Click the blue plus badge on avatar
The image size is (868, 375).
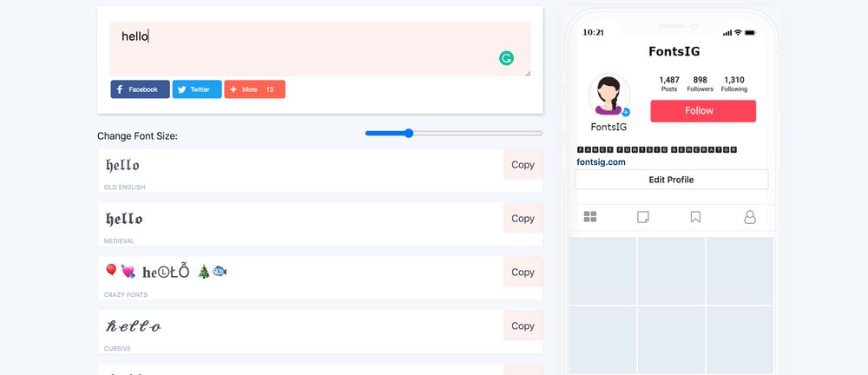click(x=626, y=112)
